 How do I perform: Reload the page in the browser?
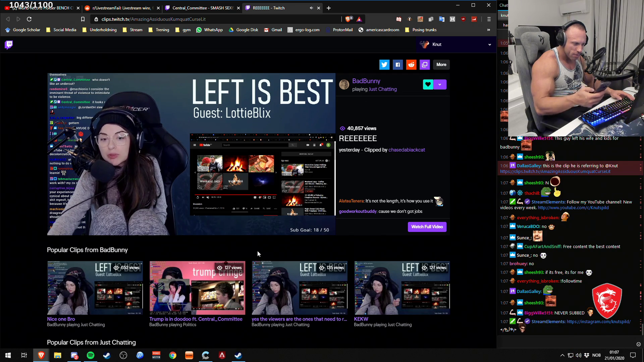pos(29,19)
